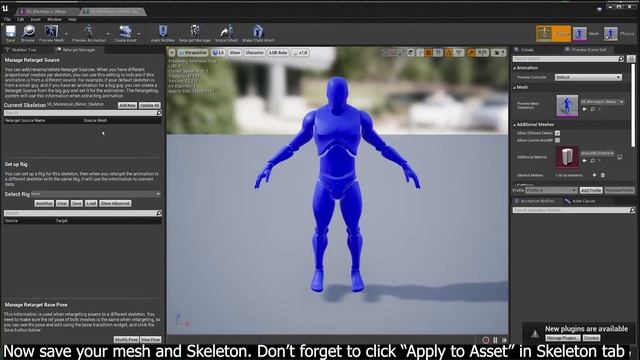This screenshot has width=640, height=360.
Task: Use selected asset arrow for Additional Meshes
Action: coord(584,161)
